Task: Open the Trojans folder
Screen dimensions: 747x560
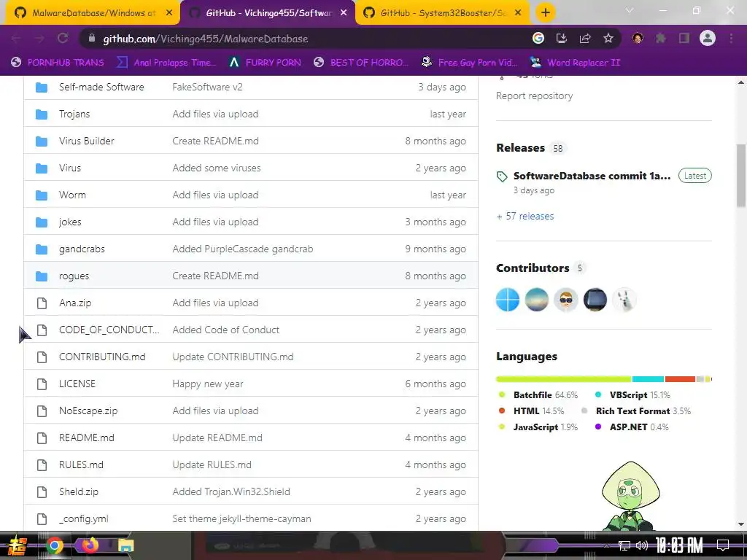Action: (x=74, y=114)
